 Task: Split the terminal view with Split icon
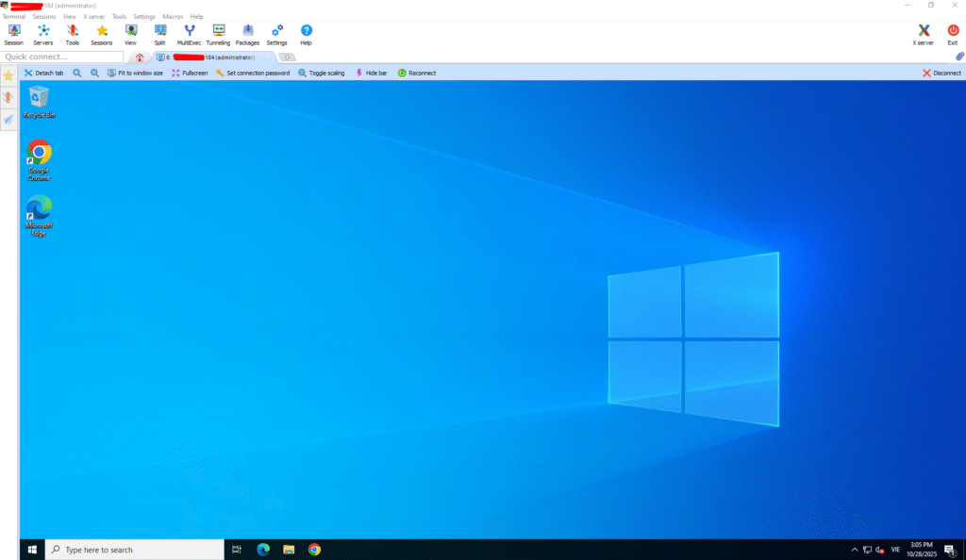point(159,35)
